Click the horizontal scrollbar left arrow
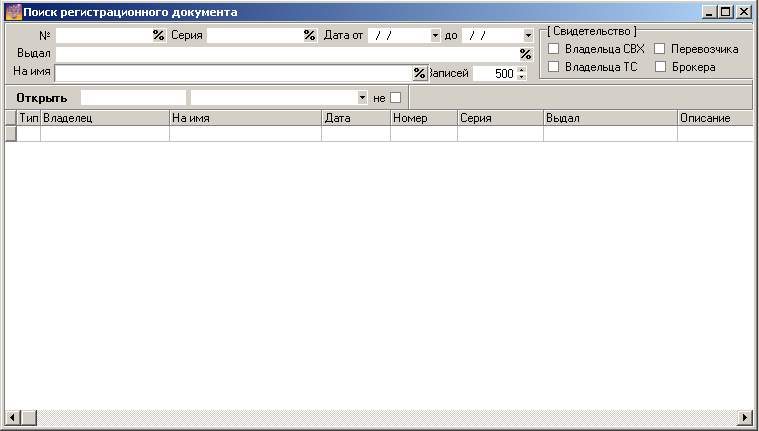Viewport: 759px width, 431px height. coord(13,417)
